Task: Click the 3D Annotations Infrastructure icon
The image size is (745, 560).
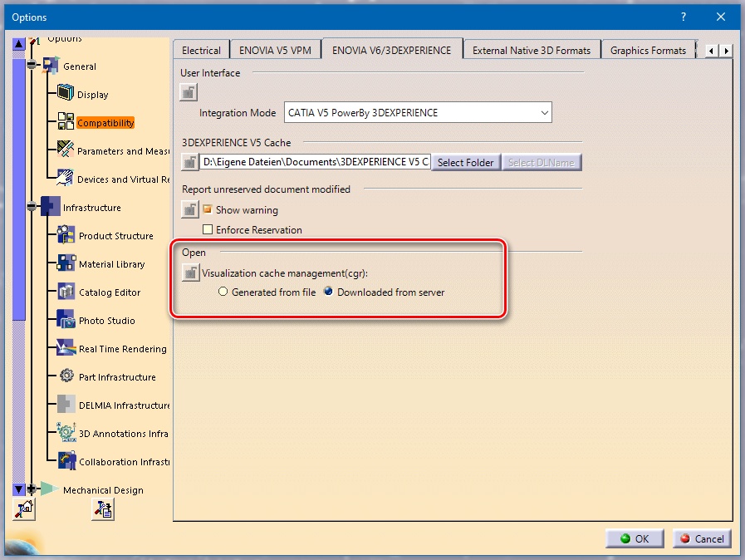Action: (66, 432)
